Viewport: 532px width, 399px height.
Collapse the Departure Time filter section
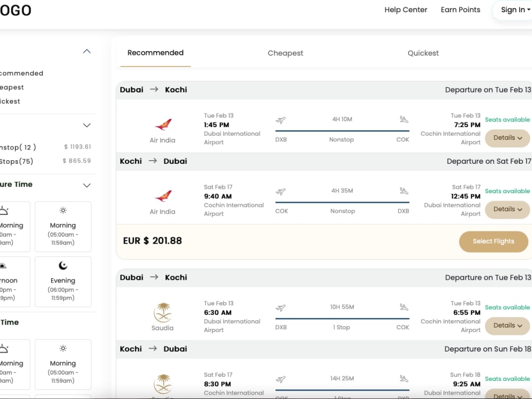pos(87,185)
